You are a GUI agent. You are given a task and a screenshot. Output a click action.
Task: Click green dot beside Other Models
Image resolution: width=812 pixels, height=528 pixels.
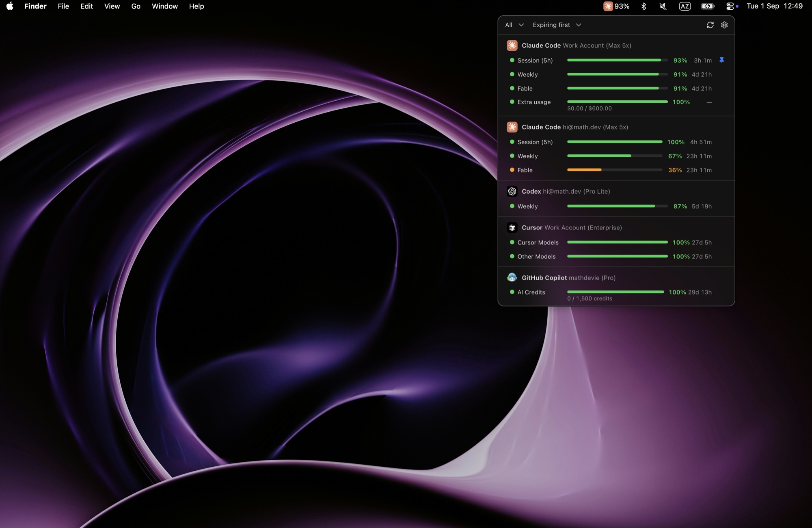512,256
